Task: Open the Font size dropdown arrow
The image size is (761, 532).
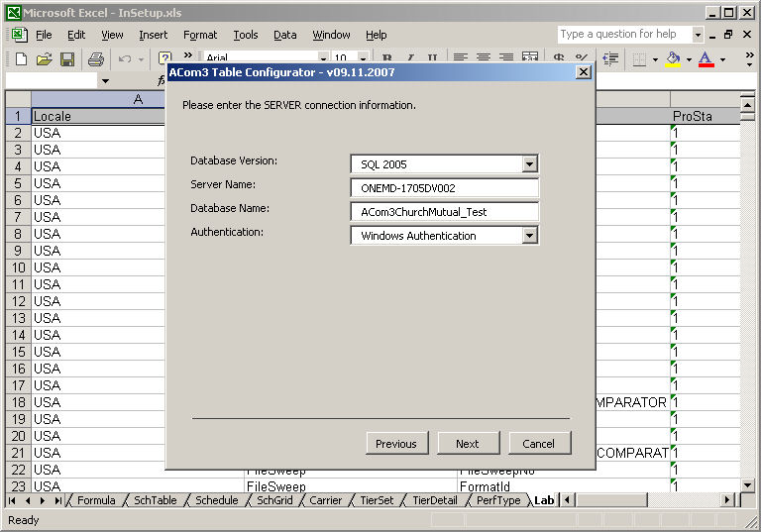Action: (363, 58)
